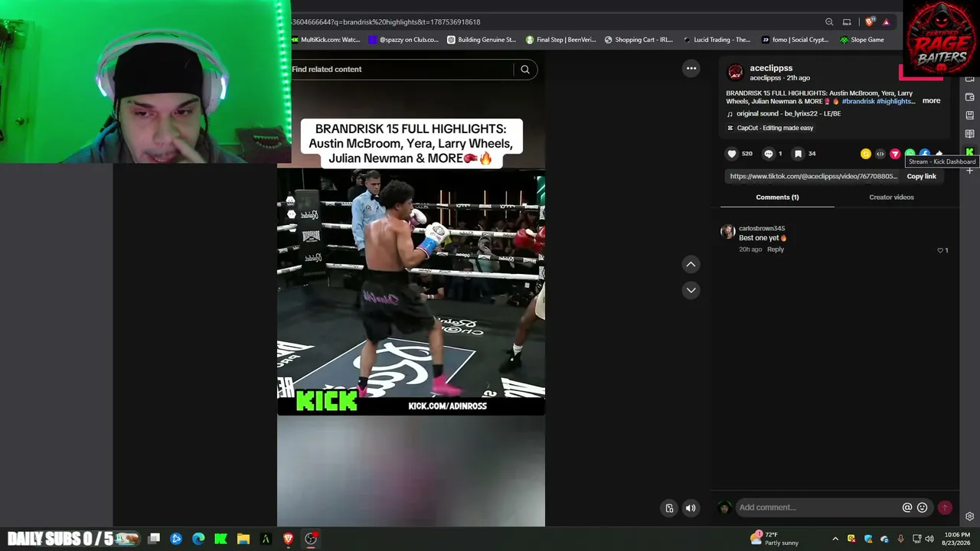This screenshot has height=551, width=980.
Task: Insert a mention with the @ icon
Action: pos(907,507)
